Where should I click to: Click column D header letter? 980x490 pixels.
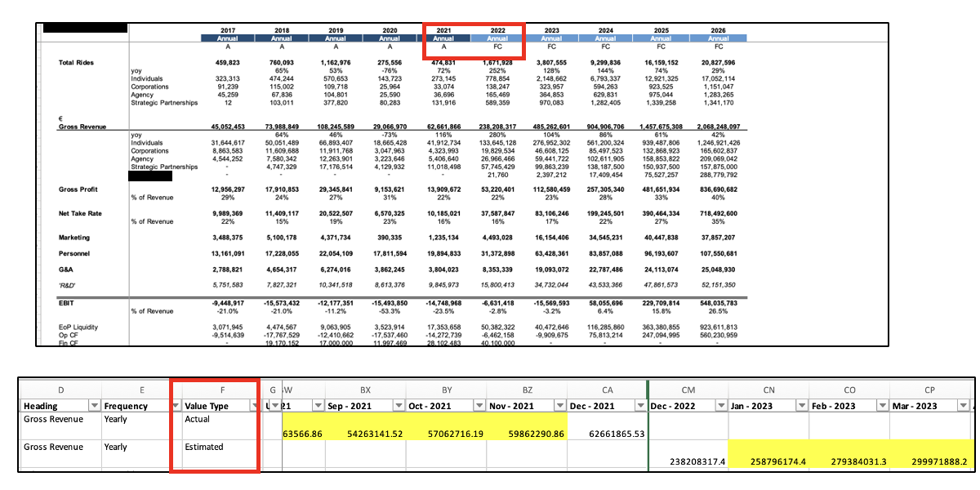coord(60,390)
